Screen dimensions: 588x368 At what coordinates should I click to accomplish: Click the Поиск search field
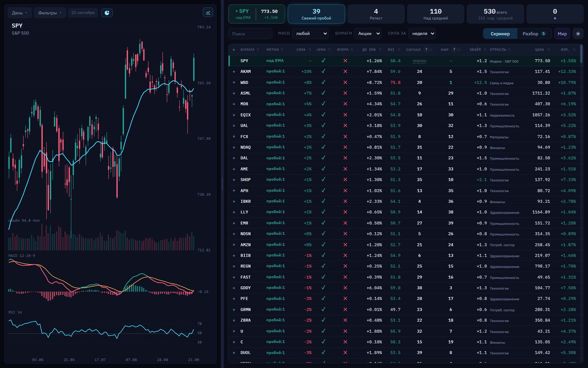pyautogui.click(x=250, y=34)
